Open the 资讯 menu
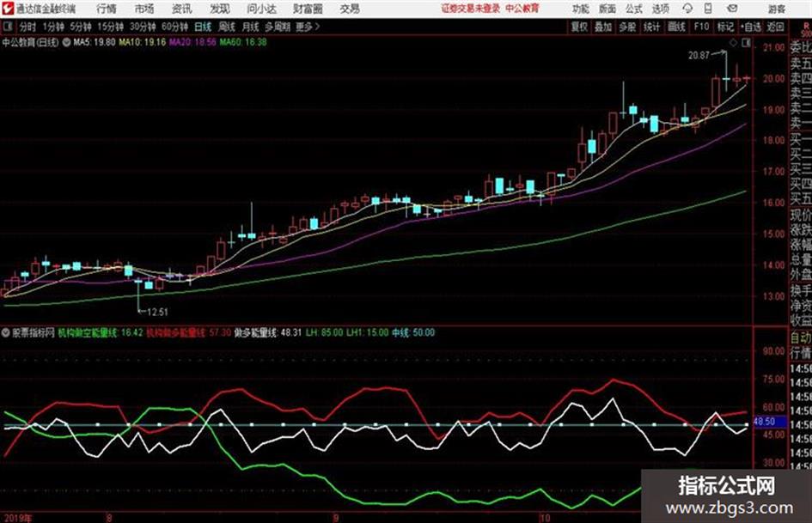Image resolution: width=812 pixels, height=523 pixels. pyautogui.click(x=182, y=9)
